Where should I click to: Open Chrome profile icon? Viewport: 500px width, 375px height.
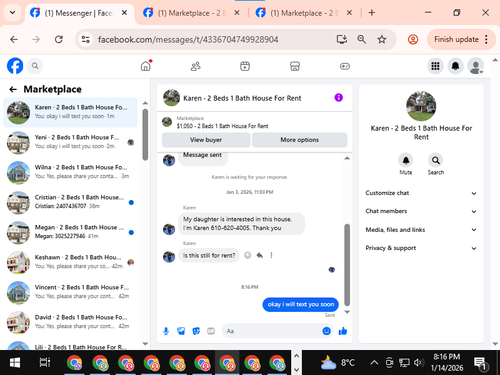tap(413, 39)
